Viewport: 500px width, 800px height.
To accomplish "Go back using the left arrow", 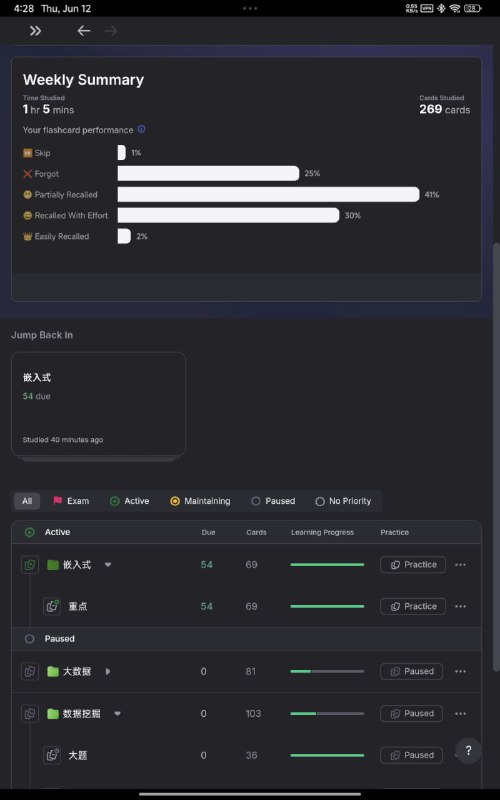I will pos(84,31).
